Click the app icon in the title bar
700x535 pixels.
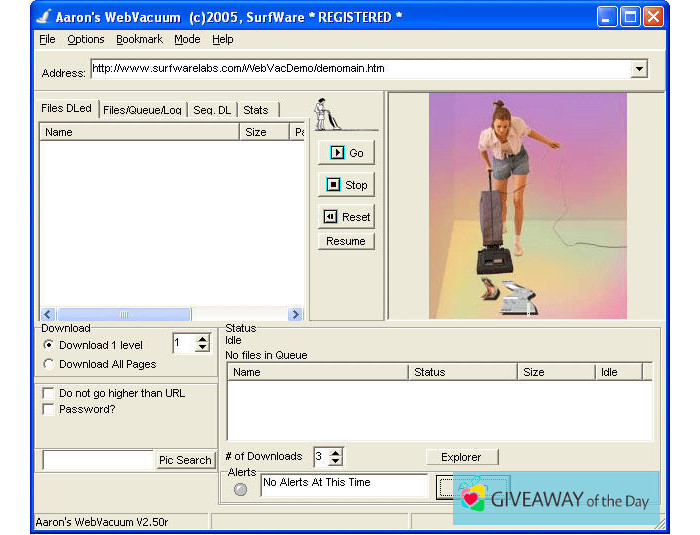click(44, 17)
